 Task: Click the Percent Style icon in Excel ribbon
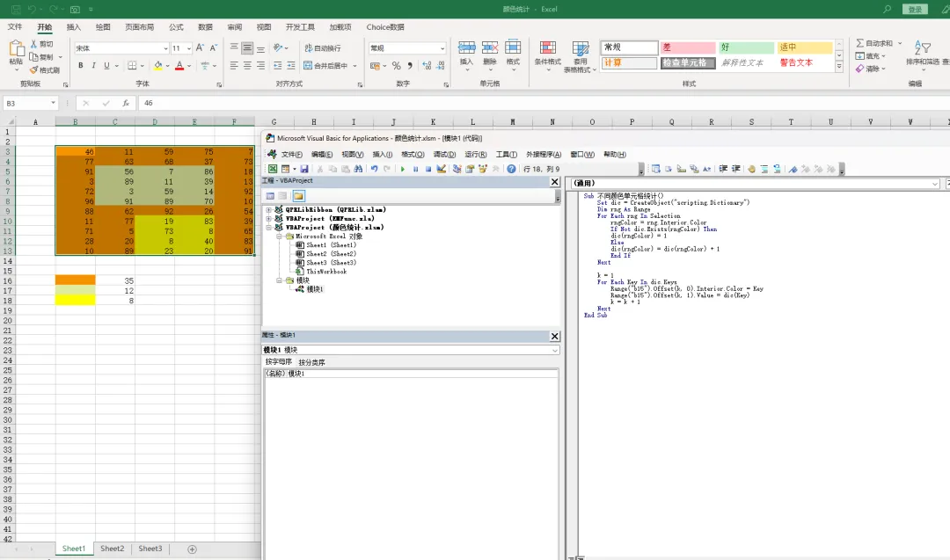[x=396, y=65]
